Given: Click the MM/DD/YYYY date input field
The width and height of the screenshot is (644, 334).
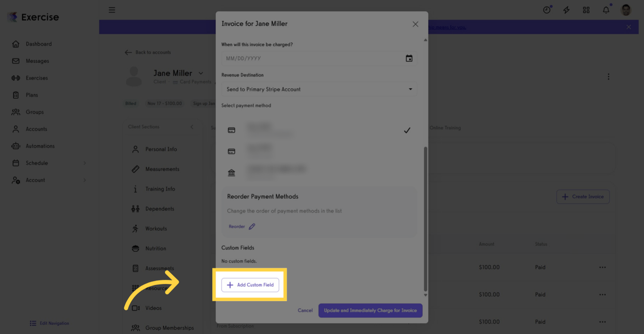Looking at the screenshot, I should [306, 58].
